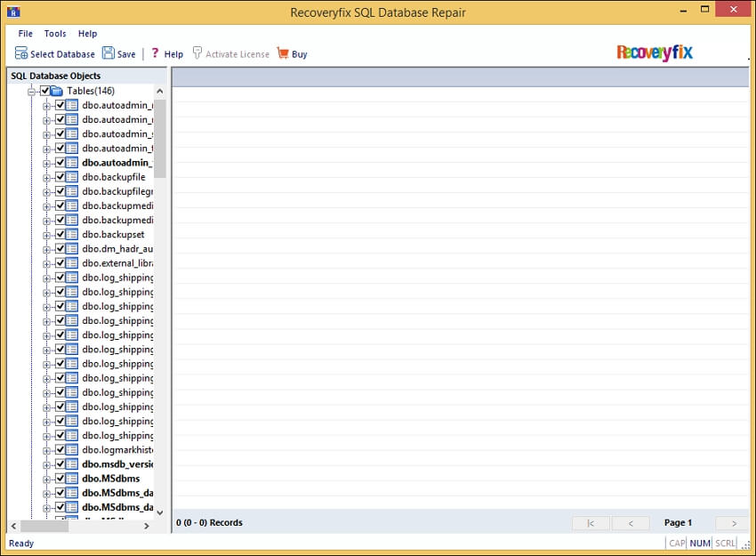Image resolution: width=756 pixels, height=556 pixels.
Task: Expand the dbo.external_libr node
Action: click(x=47, y=264)
